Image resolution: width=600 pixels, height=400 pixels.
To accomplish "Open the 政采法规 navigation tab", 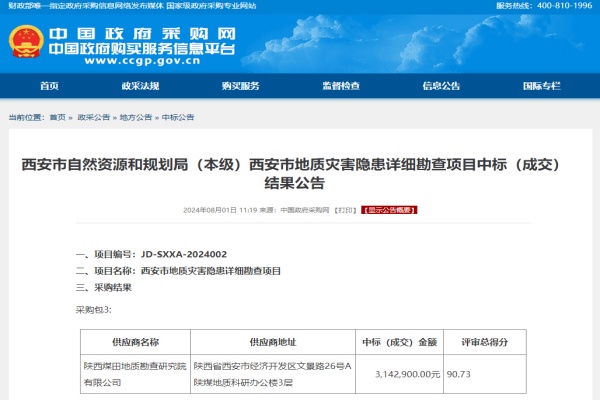I will pos(140,86).
